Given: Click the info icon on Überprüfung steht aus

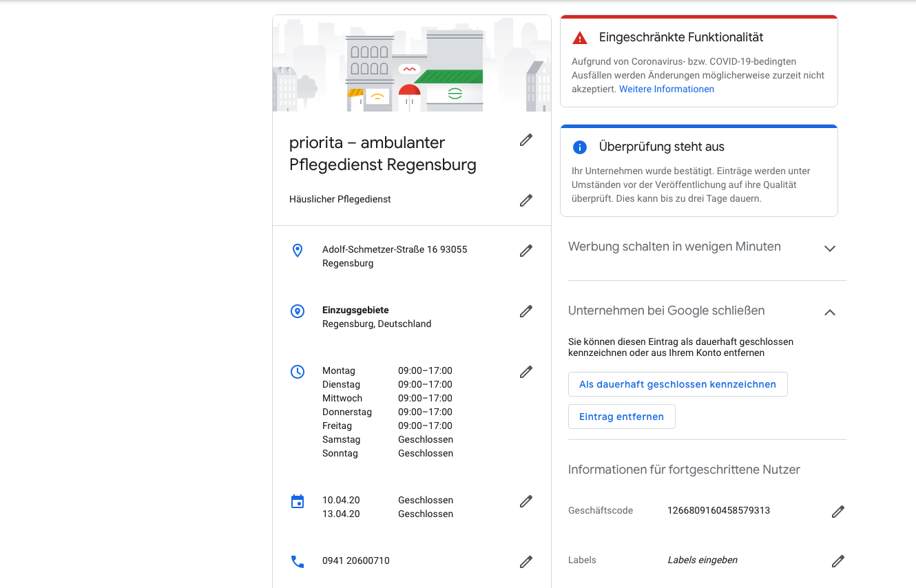Looking at the screenshot, I should (x=579, y=147).
